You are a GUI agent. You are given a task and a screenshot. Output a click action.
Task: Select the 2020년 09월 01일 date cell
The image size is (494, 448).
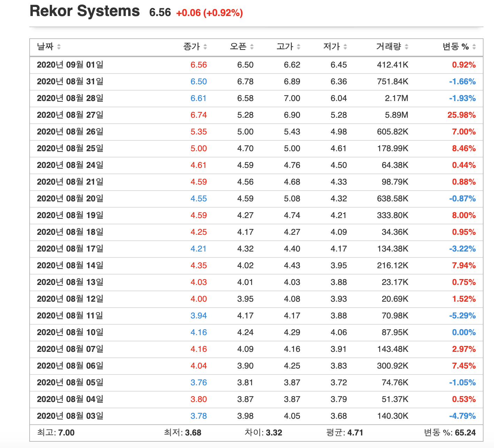70,65
